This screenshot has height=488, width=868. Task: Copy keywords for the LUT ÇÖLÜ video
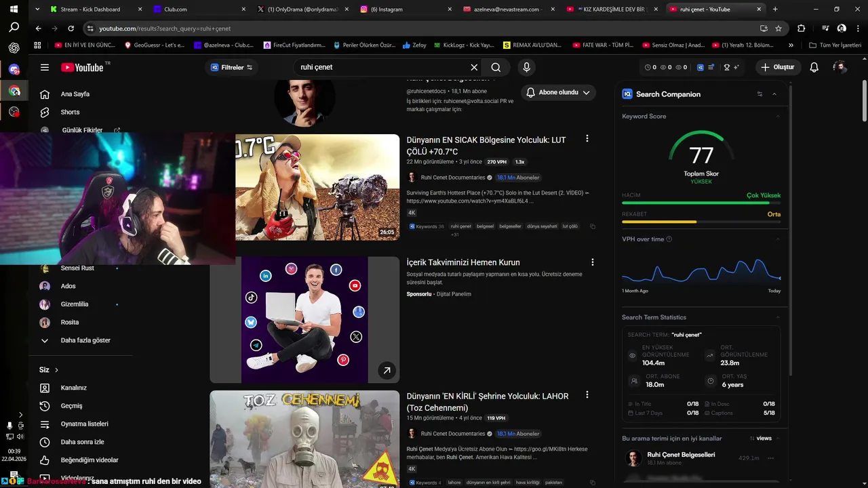pos(592,226)
